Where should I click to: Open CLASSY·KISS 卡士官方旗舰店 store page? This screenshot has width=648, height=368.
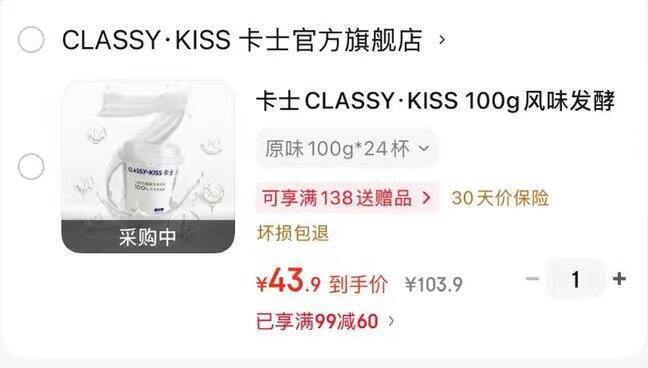pos(242,40)
